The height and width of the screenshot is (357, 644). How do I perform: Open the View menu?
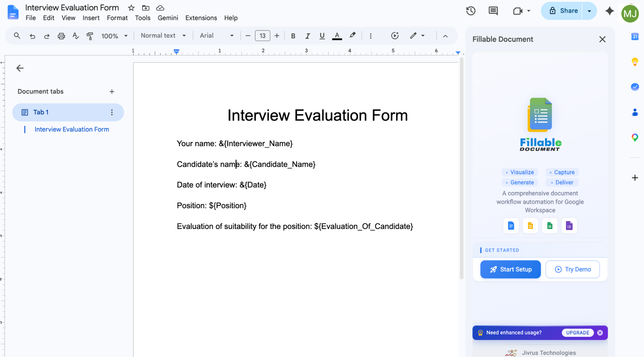[x=68, y=18]
